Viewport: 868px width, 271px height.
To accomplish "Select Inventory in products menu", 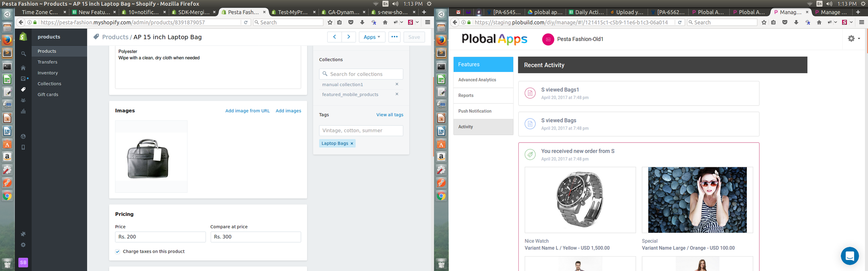I will coord(47,73).
